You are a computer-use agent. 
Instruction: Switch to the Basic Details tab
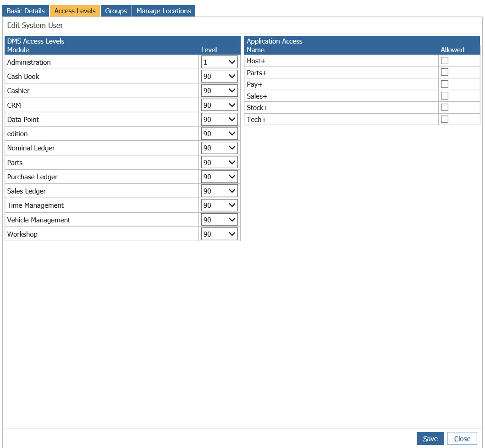pos(26,11)
